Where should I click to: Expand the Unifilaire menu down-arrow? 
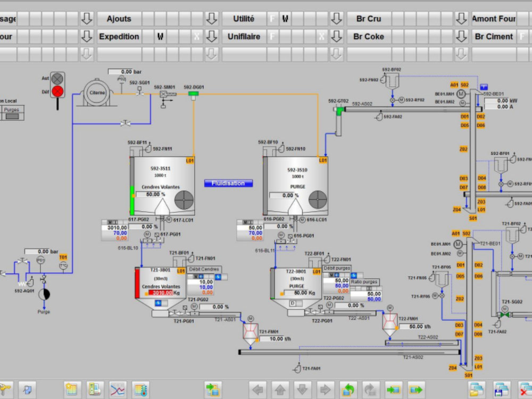pyautogui.click(x=337, y=36)
